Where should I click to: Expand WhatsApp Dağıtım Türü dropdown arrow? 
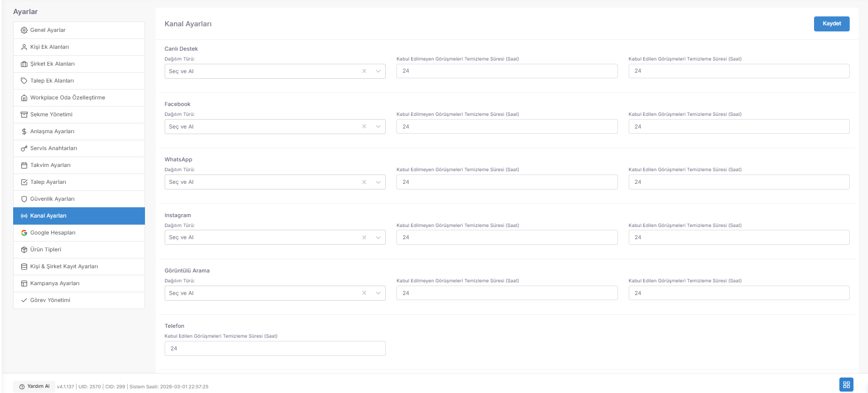(x=378, y=182)
